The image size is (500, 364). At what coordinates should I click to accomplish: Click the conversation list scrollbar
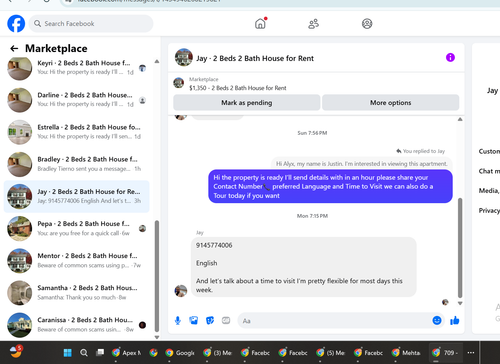157,276
